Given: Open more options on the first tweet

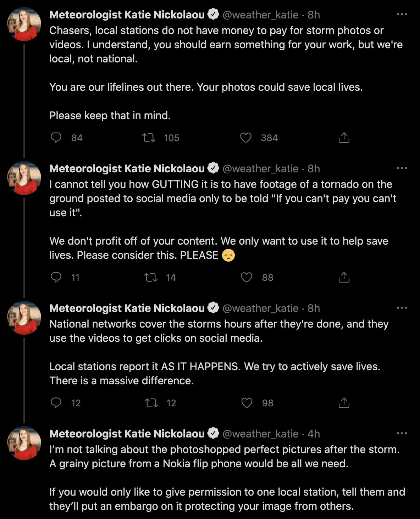Looking at the screenshot, I should coord(402,15).
